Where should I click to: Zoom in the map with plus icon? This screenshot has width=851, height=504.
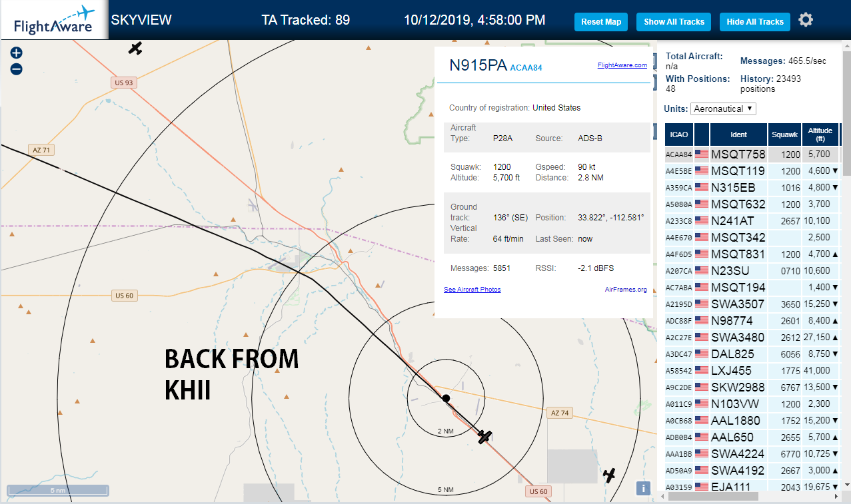point(17,53)
